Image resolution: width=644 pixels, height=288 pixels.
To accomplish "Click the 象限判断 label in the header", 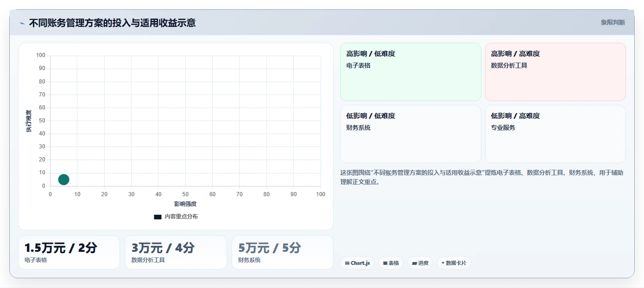I will pos(612,22).
